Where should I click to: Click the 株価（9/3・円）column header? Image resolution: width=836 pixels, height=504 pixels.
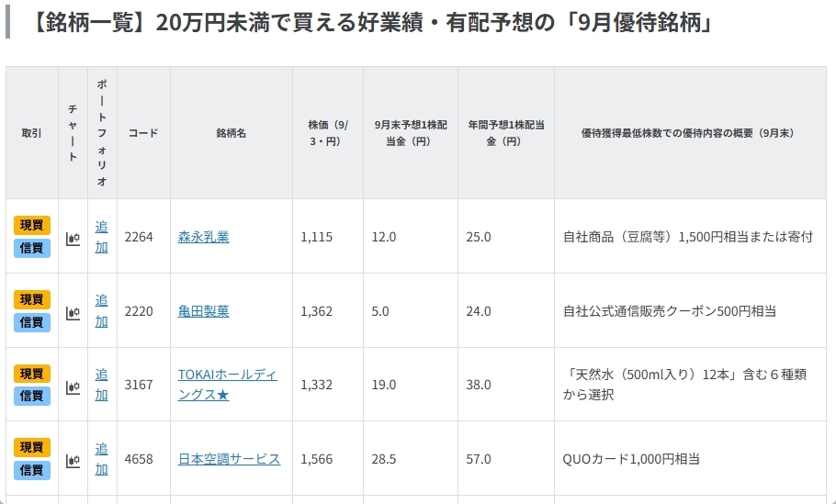pyautogui.click(x=328, y=133)
